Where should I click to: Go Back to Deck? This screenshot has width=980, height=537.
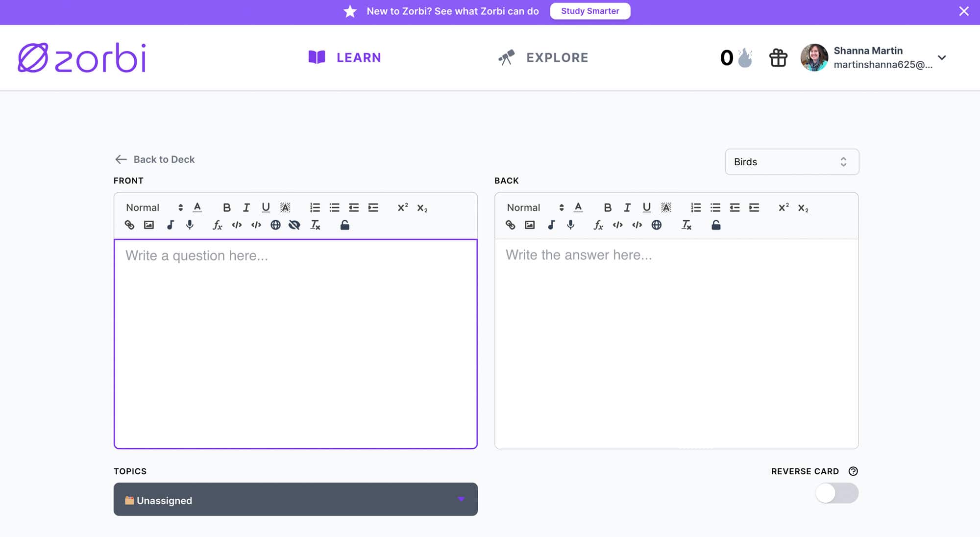[154, 159]
